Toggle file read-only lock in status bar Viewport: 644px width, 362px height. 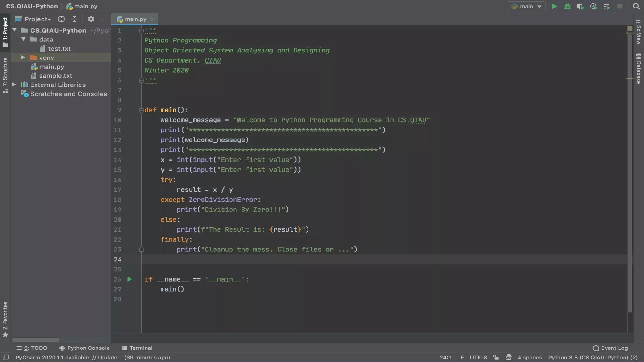click(x=496, y=357)
